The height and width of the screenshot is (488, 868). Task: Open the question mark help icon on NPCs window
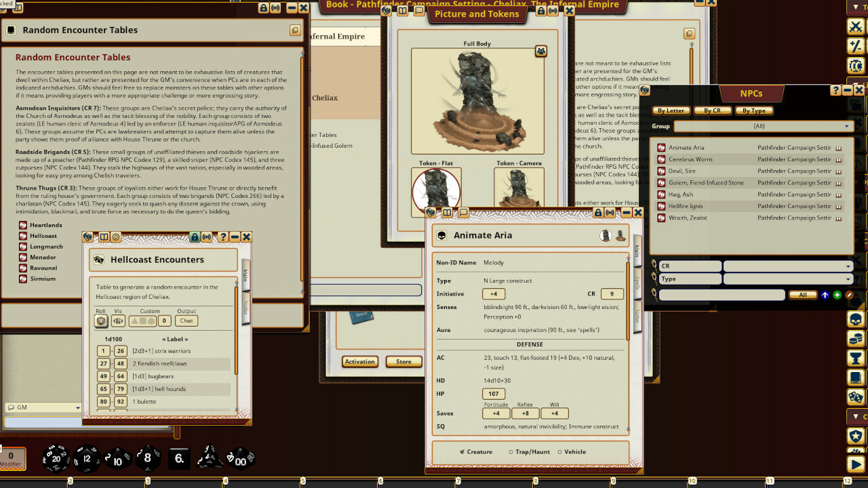pos(834,90)
